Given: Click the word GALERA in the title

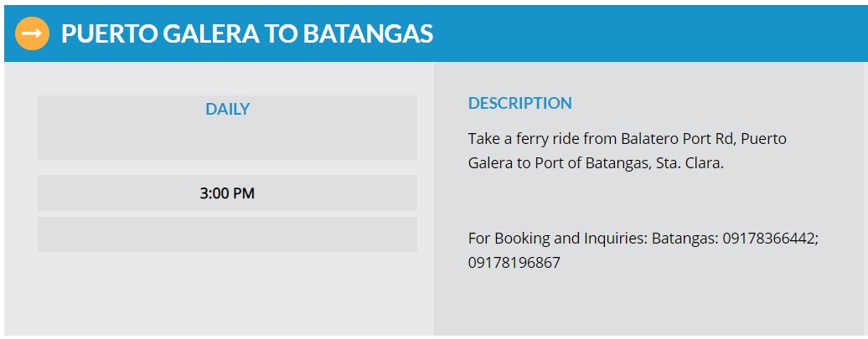Looking at the screenshot, I should pyautogui.click(x=209, y=33).
